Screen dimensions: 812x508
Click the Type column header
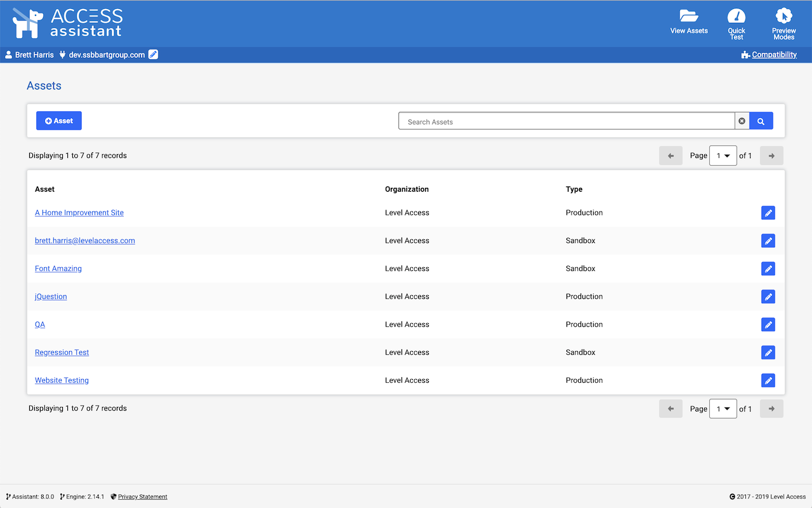[x=574, y=189]
